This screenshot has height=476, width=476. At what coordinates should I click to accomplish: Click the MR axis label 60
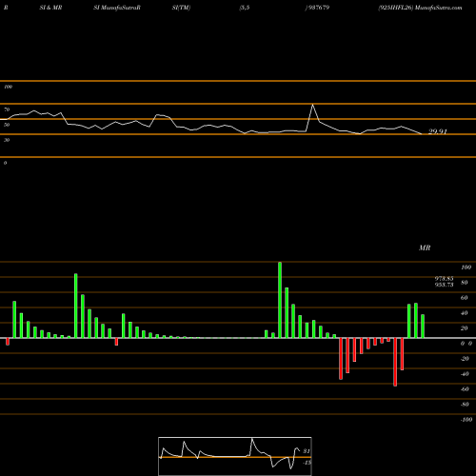point(465,298)
